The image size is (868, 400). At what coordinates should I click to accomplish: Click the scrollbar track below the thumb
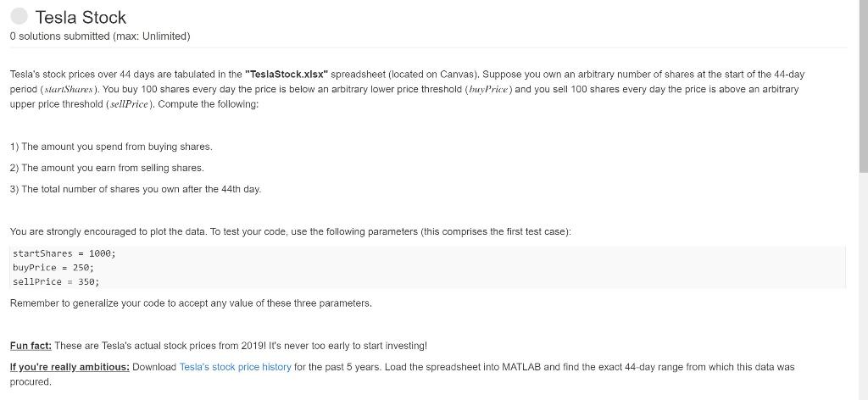pos(863,287)
